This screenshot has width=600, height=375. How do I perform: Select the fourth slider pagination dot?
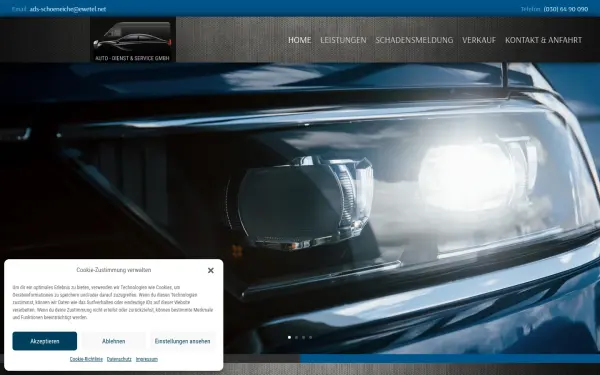pyautogui.click(x=310, y=338)
